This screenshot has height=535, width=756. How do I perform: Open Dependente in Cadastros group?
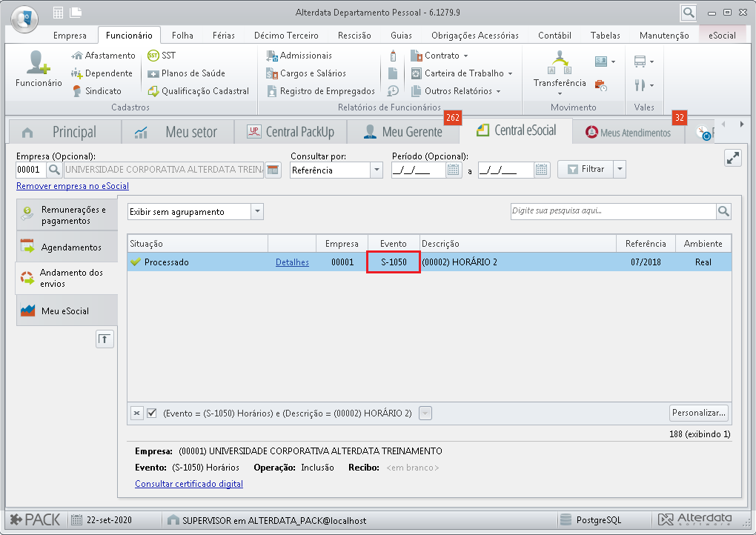coord(102,73)
